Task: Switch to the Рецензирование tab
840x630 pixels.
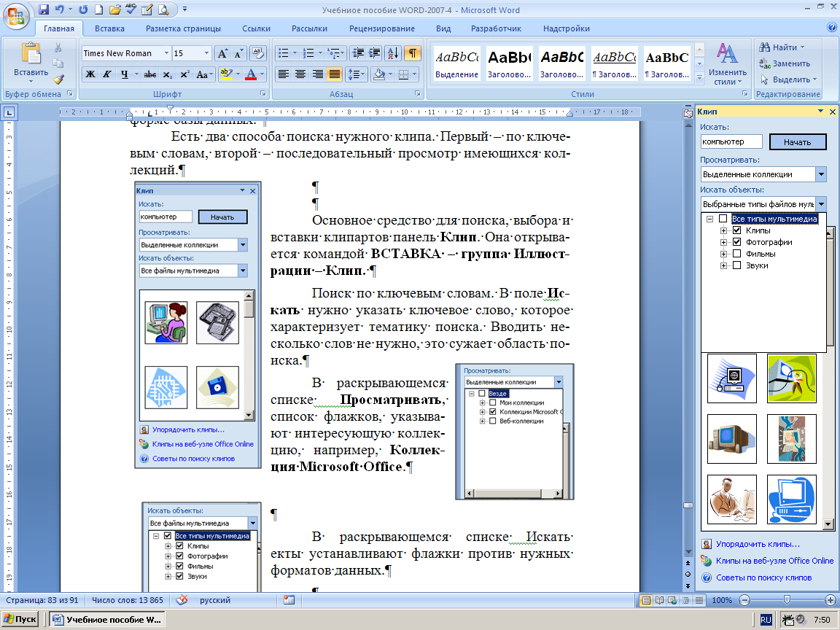Action: (382, 28)
